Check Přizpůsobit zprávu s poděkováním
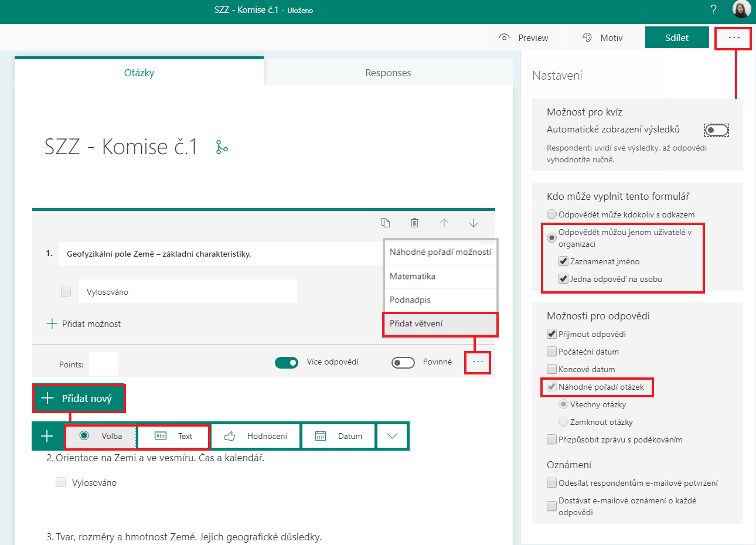Viewport: 756px width, 545px height. tap(551, 440)
